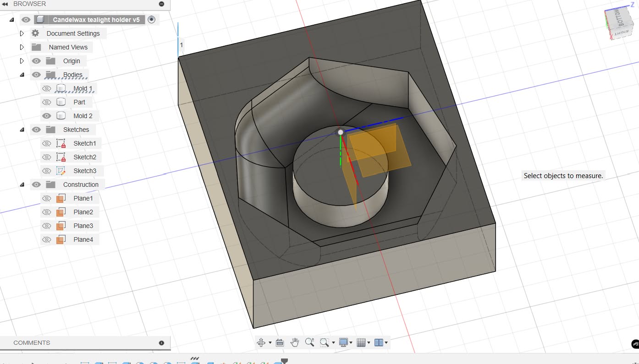
Task: Click the Origin folder icon
Action: (50, 61)
